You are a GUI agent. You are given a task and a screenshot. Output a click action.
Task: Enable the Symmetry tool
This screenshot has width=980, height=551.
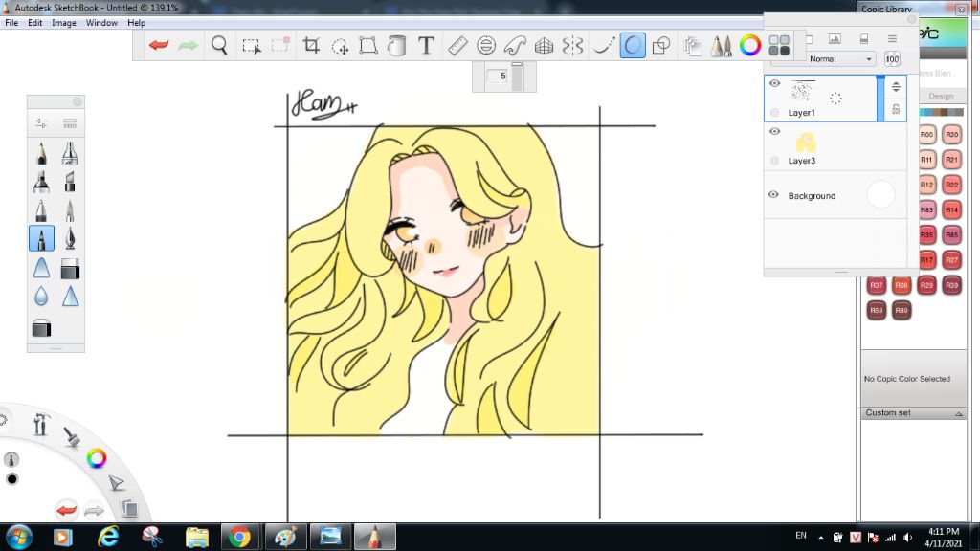pos(572,45)
